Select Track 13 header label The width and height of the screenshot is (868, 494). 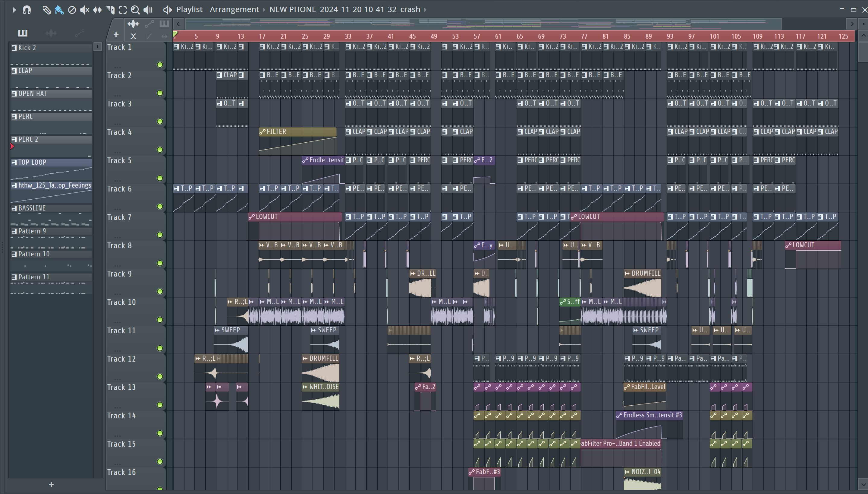pos(121,387)
